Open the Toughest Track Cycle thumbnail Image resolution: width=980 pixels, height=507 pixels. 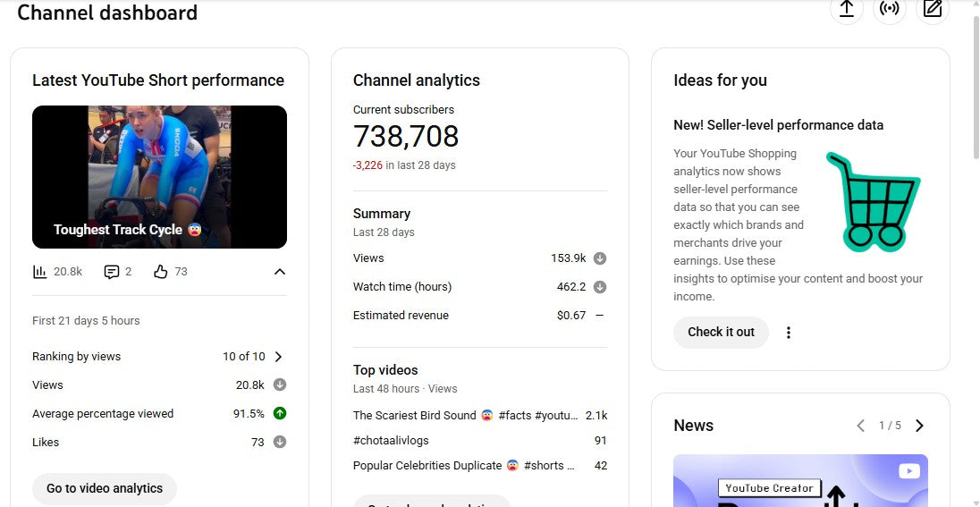click(x=159, y=177)
